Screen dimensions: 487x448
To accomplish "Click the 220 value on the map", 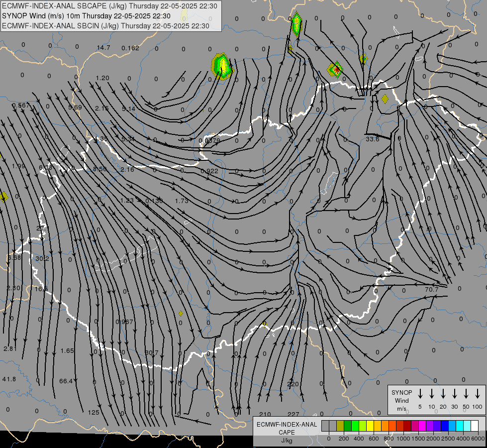I will [293, 384].
